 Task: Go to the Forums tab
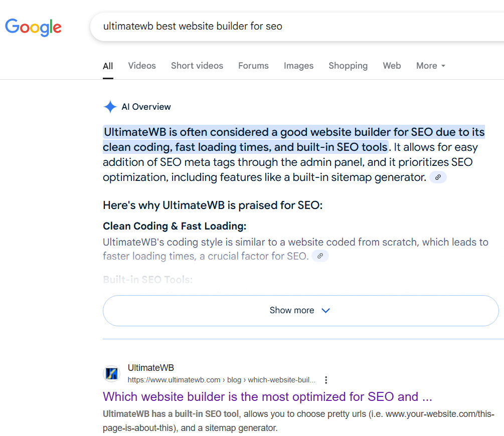[x=253, y=66]
